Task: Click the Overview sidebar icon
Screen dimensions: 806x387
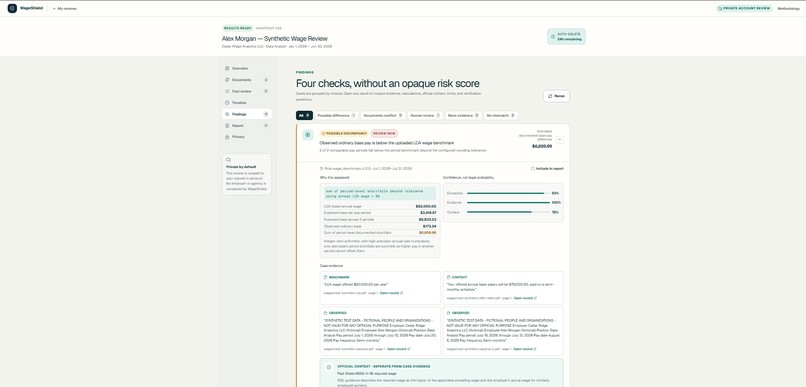Action: click(227, 68)
